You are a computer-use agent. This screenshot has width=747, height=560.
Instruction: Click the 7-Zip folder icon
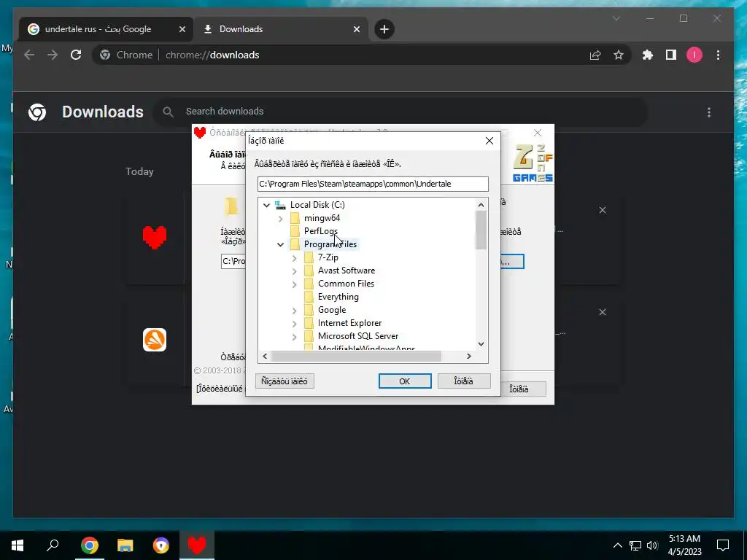point(309,257)
